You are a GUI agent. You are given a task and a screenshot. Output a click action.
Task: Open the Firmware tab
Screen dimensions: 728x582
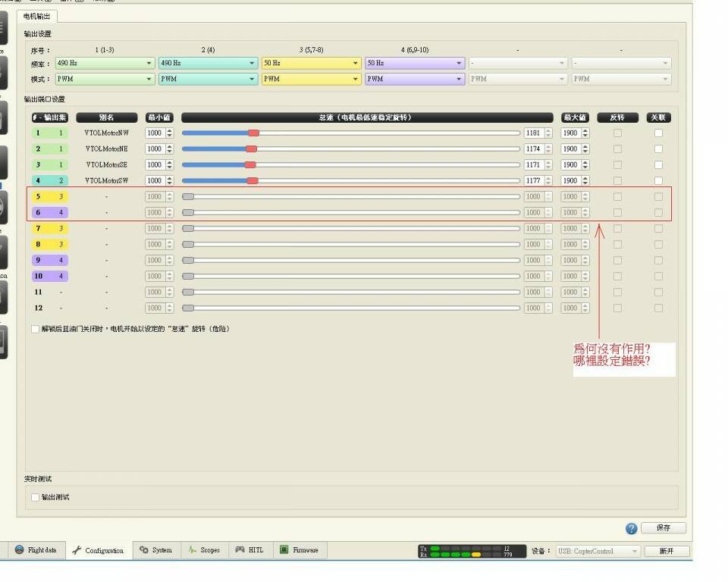click(x=300, y=550)
